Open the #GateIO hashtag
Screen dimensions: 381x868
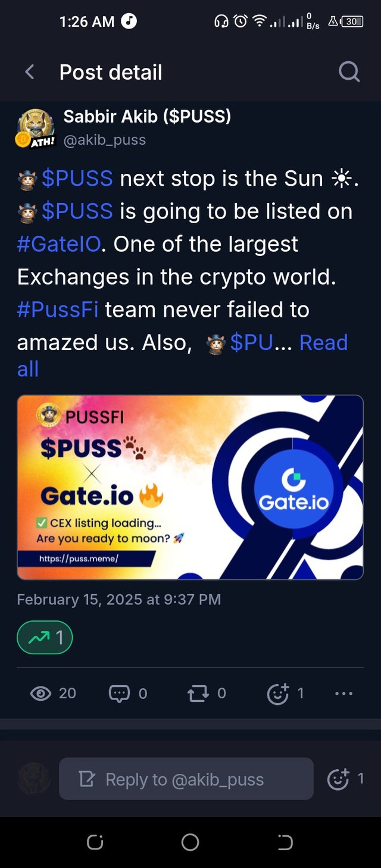tap(59, 244)
